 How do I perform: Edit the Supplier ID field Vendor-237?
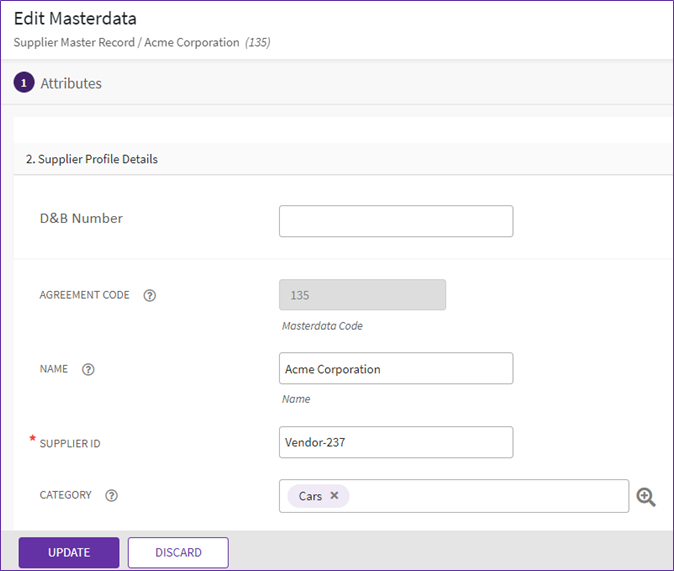pos(396,442)
